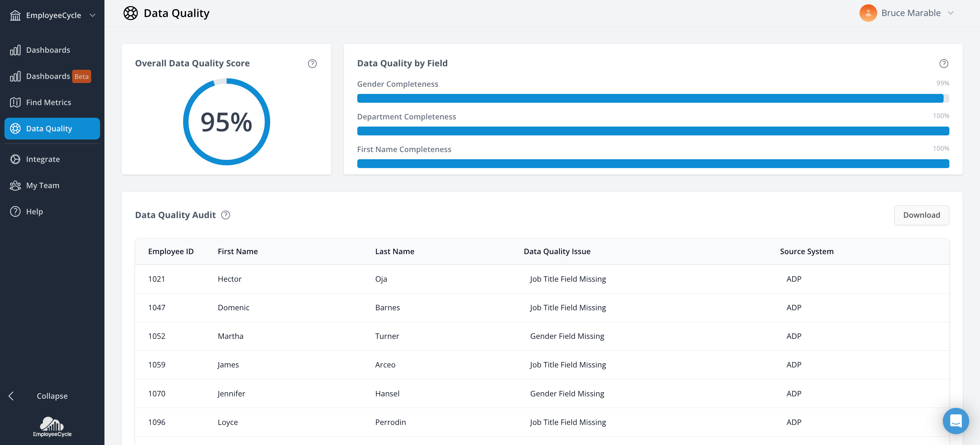The height and width of the screenshot is (445, 980).
Task: Click help icon beside Overall Data Quality Score
Action: pyautogui.click(x=312, y=64)
